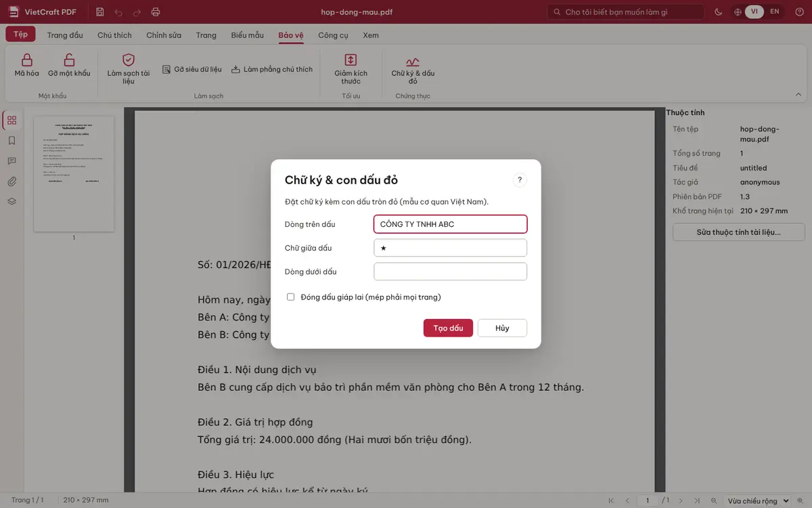812x508 pixels.
Task: Go to the next page arrow
Action: pyautogui.click(x=681, y=501)
